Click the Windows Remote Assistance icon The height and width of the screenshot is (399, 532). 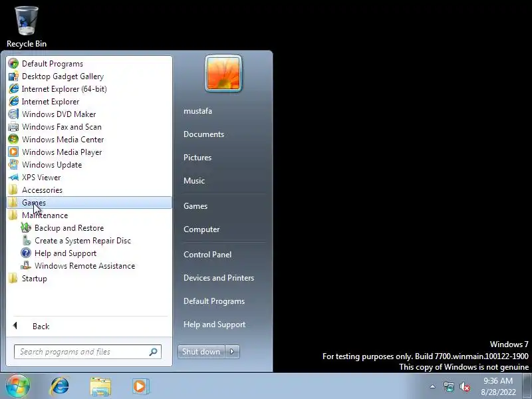pos(26,265)
